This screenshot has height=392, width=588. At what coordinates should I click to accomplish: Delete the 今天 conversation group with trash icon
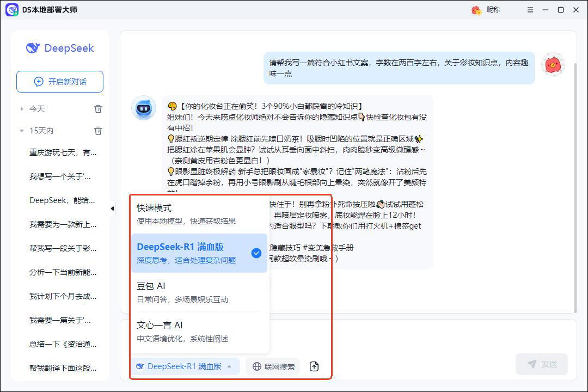click(x=98, y=109)
